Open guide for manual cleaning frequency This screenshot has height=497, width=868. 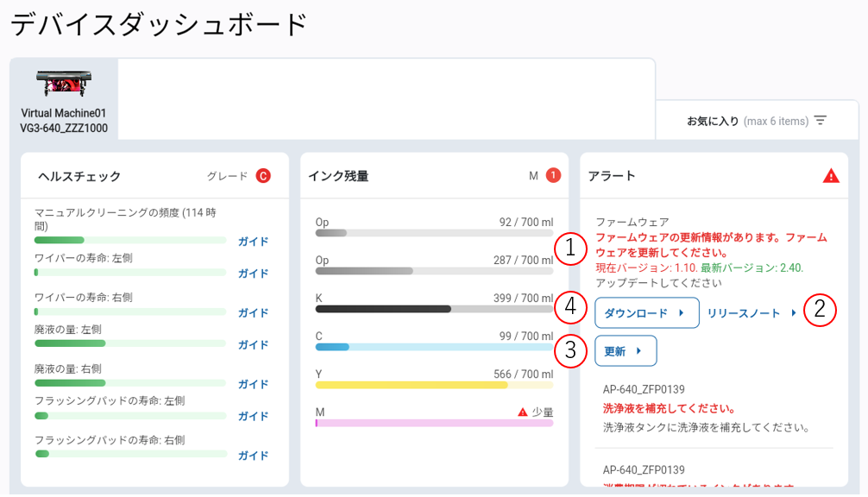coord(253,242)
